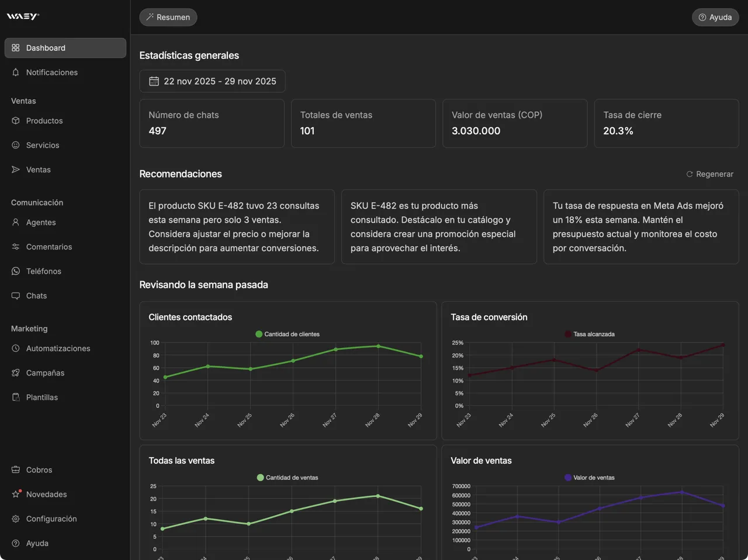Open the Plantillas templates icon
Viewport: 748px width, 560px height.
click(15, 397)
